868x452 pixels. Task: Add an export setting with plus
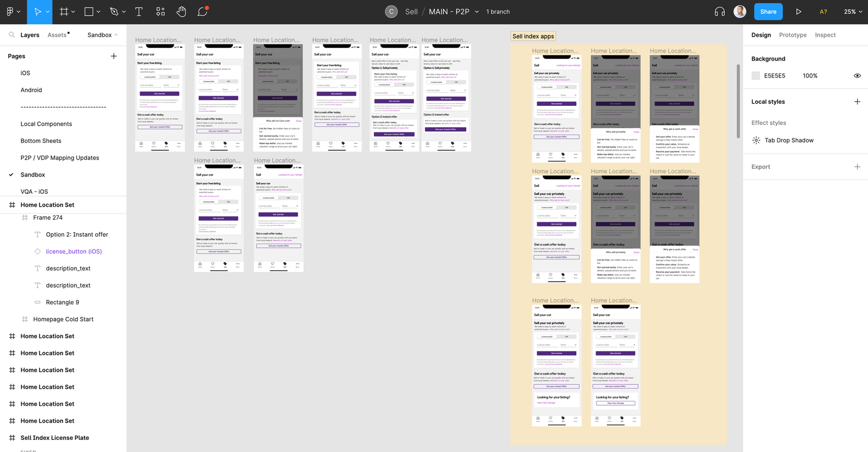857,167
